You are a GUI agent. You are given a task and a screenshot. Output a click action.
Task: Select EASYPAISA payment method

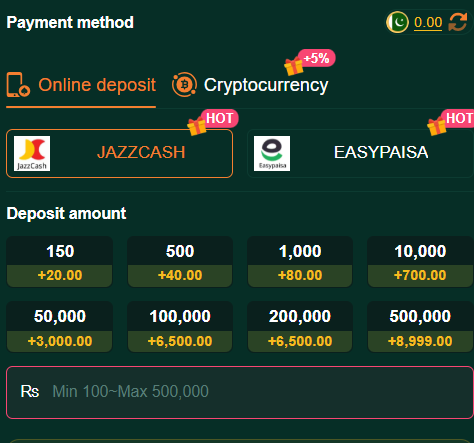click(360, 153)
